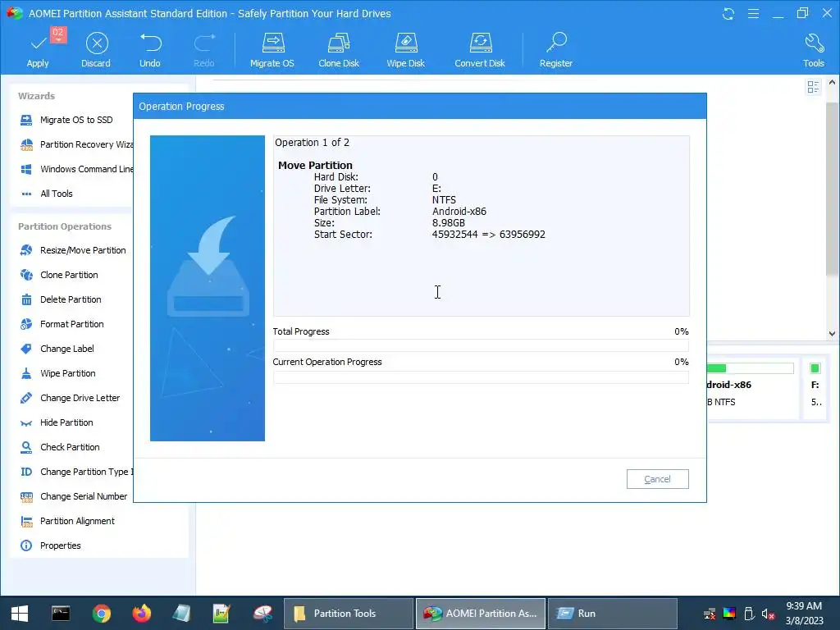The image size is (840, 630).
Task: Open the taskbar clock showing 9:39 AM
Action: (804, 614)
